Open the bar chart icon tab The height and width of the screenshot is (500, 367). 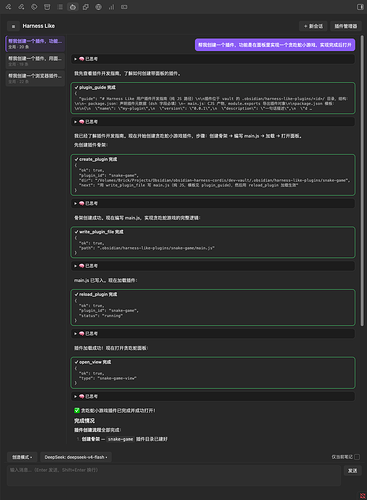point(111,7)
